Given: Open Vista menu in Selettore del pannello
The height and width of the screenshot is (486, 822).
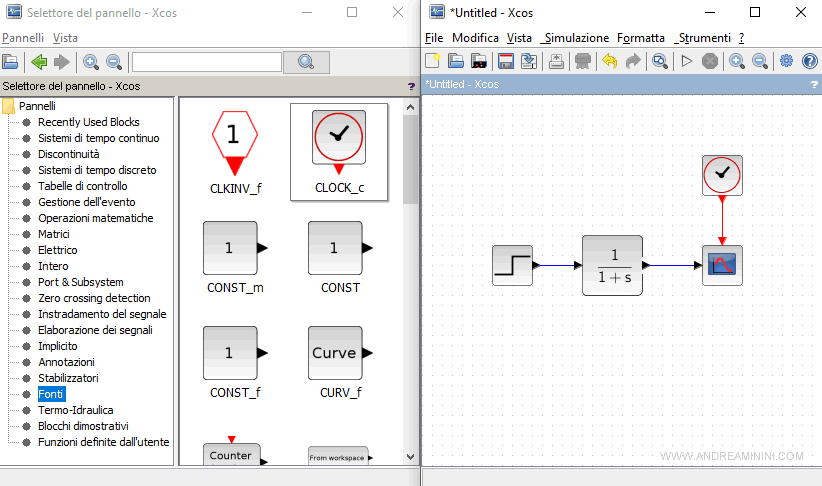Looking at the screenshot, I should (65, 38).
